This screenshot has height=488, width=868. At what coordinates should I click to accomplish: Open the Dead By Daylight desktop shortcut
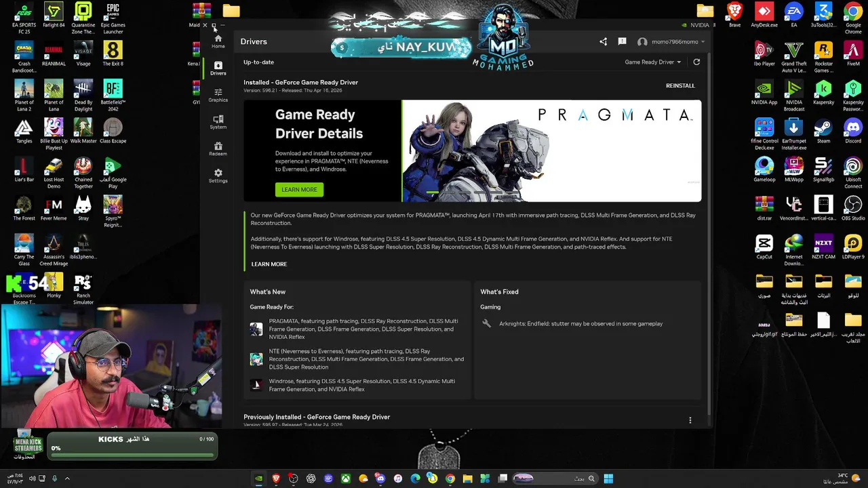tap(83, 96)
